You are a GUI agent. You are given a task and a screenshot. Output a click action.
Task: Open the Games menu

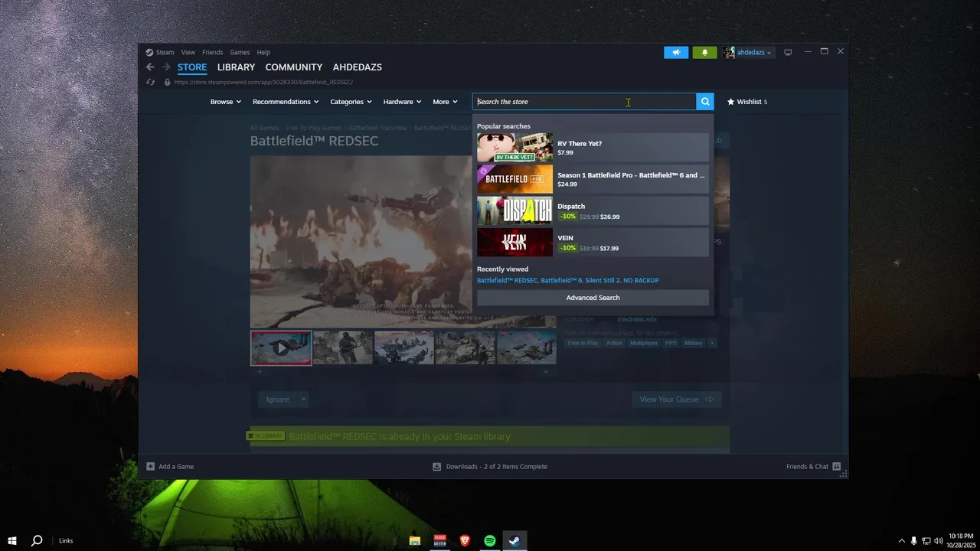coord(240,52)
